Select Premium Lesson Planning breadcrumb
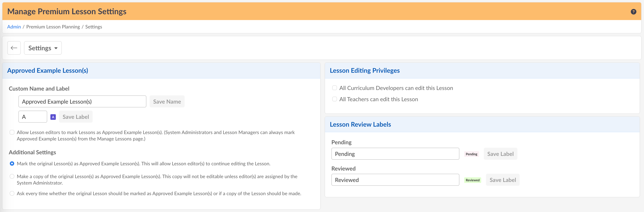Screen dimensions: 644x212 click(53, 27)
